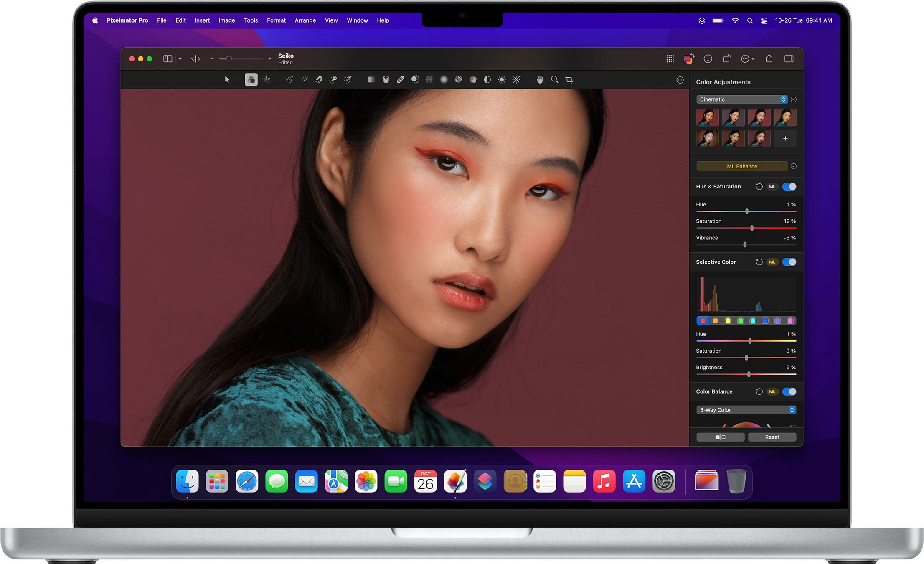This screenshot has width=924, height=564.
Task: Select the Gradient tool in the toolbar
Action: click(x=371, y=79)
